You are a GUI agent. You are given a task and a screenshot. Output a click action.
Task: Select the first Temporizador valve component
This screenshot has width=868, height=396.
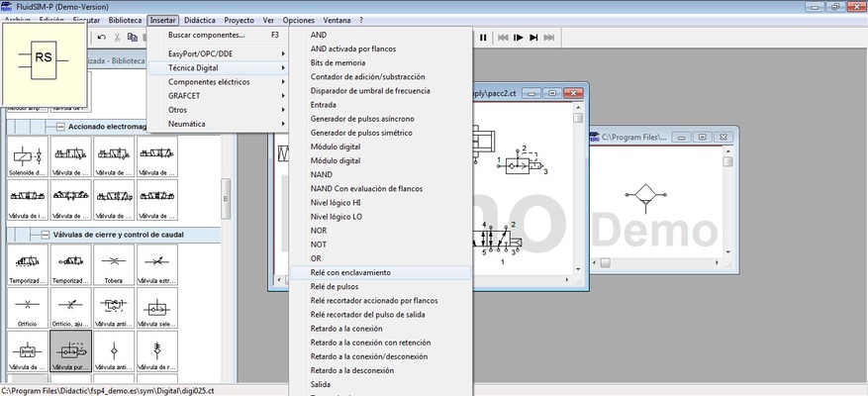coord(28,264)
